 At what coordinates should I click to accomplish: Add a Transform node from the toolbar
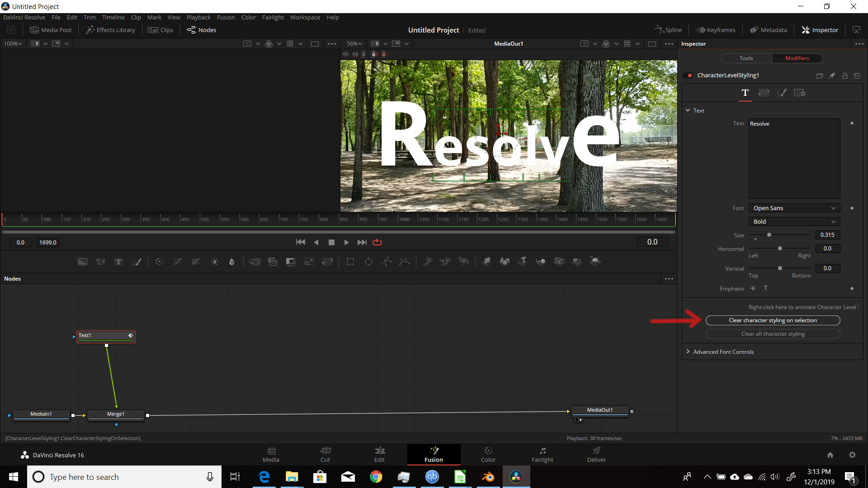click(x=327, y=262)
